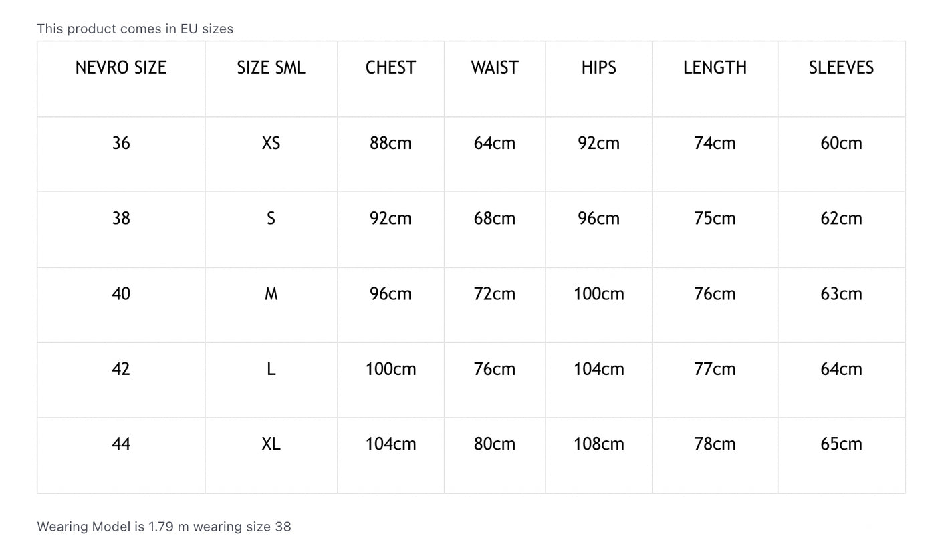The image size is (936, 560).
Task: Select the size 40 row label
Action: pos(121,294)
